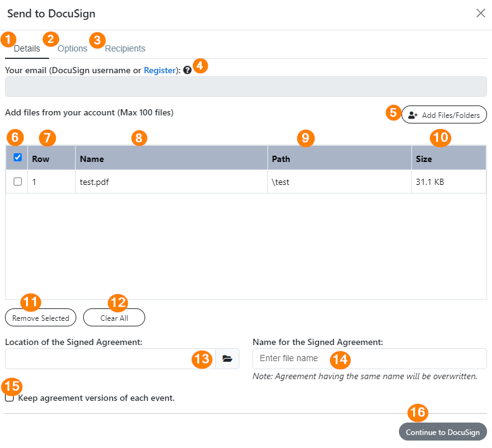Open the Recipients tab
The height and width of the screenshot is (448, 492).
[125, 48]
